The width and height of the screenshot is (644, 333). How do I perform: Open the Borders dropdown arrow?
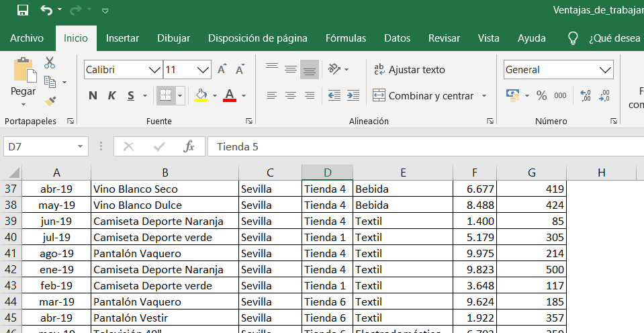pyautogui.click(x=180, y=96)
